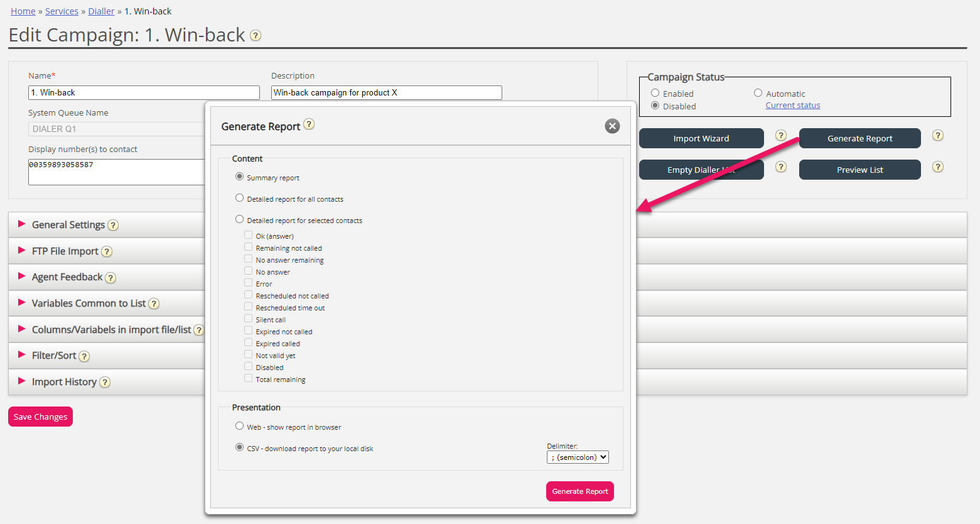Check the Silent call checkbox
This screenshot has width=980, height=524.
[x=249, y=319]
